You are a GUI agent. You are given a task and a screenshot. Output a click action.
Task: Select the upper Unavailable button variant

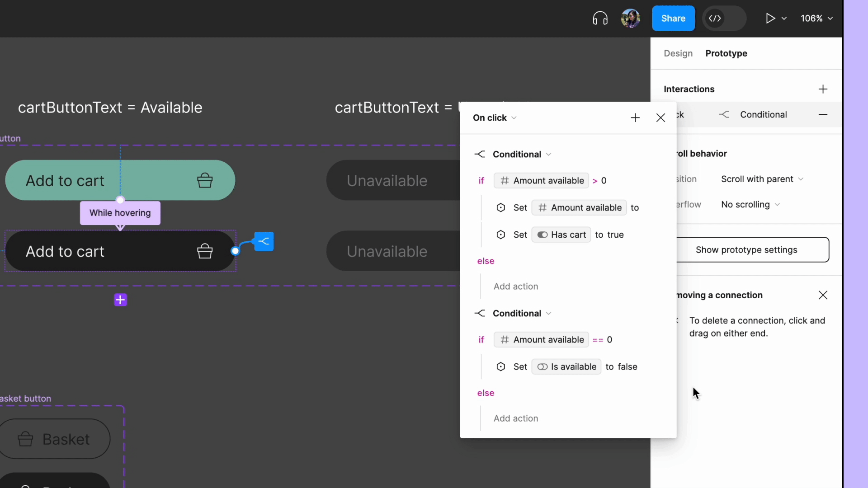tap(393, 180)
